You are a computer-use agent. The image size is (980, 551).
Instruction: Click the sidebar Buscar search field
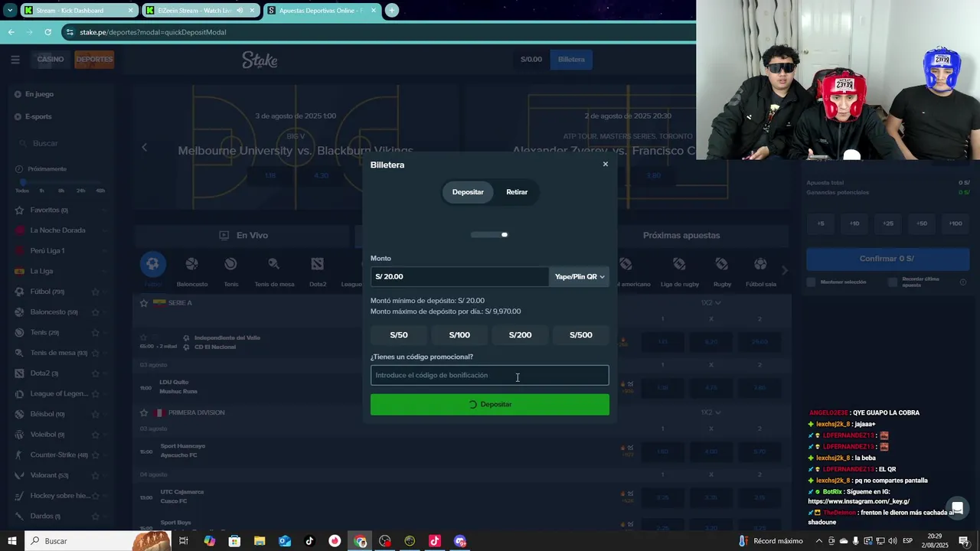click(63, 143)
